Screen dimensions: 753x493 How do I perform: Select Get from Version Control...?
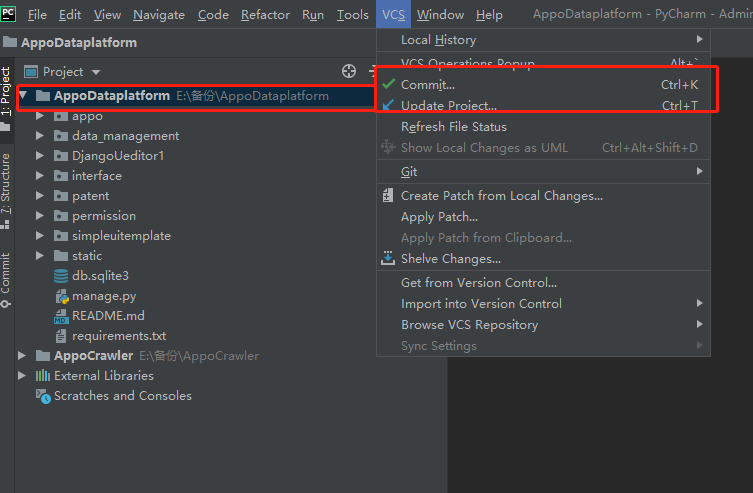point(543,283)
